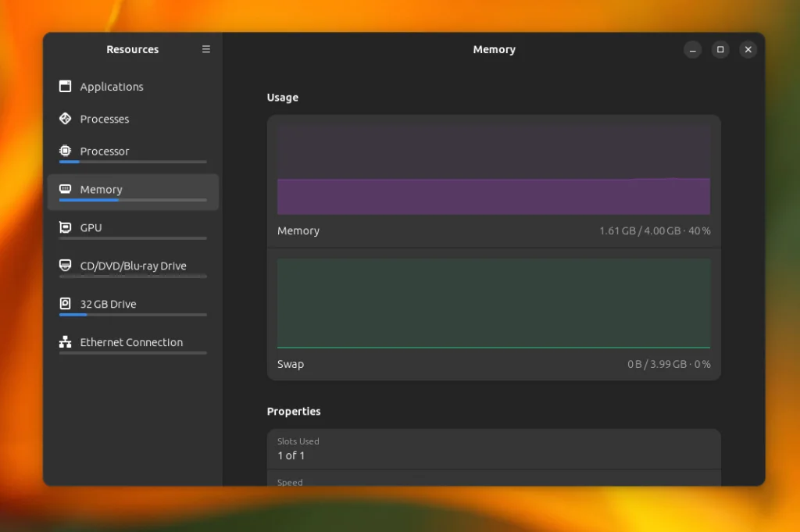Open the Resources hamburger menu
The width and height of the screenshot is (800, 532).
pos(206,49)
